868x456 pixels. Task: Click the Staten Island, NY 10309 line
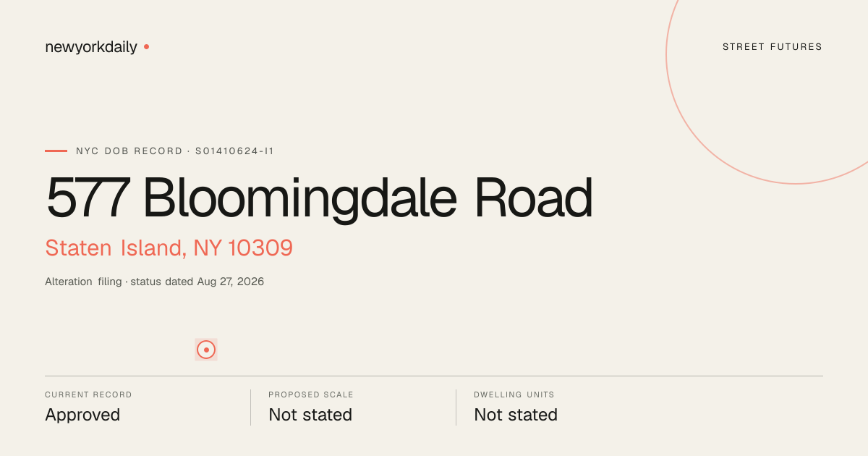coord(169,248)
